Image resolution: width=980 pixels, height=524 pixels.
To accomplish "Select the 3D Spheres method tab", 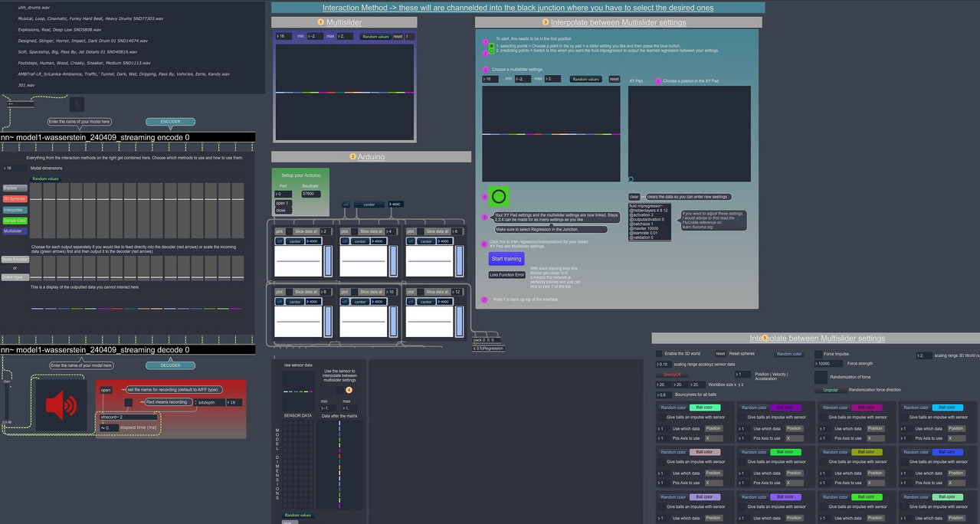I will coord(14,198).
